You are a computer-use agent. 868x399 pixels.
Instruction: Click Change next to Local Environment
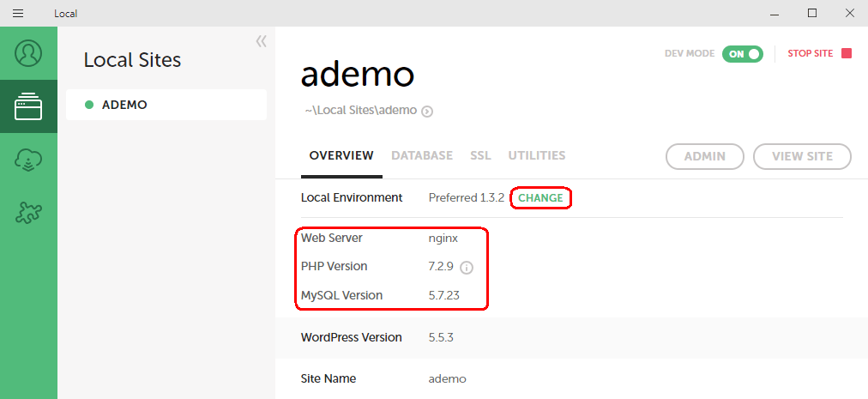(x=540, y=198)
